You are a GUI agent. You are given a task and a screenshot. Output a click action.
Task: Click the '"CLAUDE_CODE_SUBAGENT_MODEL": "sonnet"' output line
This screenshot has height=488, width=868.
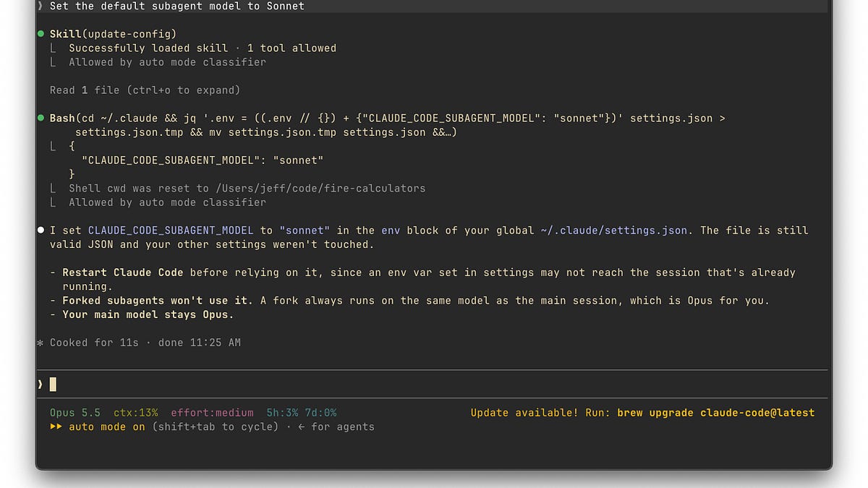(x=203, y=160)
